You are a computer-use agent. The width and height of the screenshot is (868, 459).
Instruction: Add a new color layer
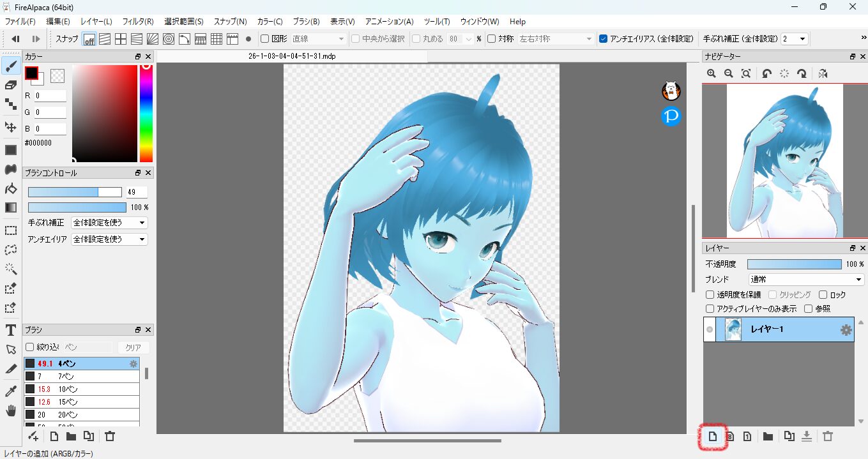coord(713,437)
